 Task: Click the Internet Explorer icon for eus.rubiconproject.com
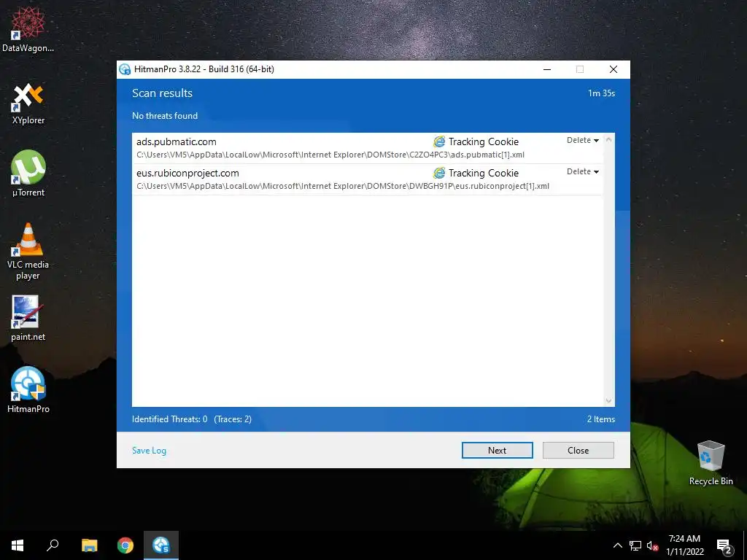point(439,173)
